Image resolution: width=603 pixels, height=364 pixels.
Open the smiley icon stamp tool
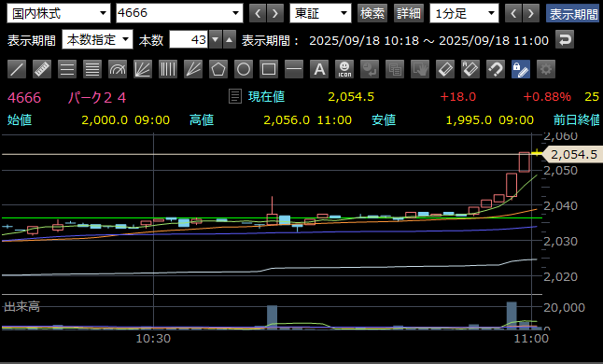[344, 69]
